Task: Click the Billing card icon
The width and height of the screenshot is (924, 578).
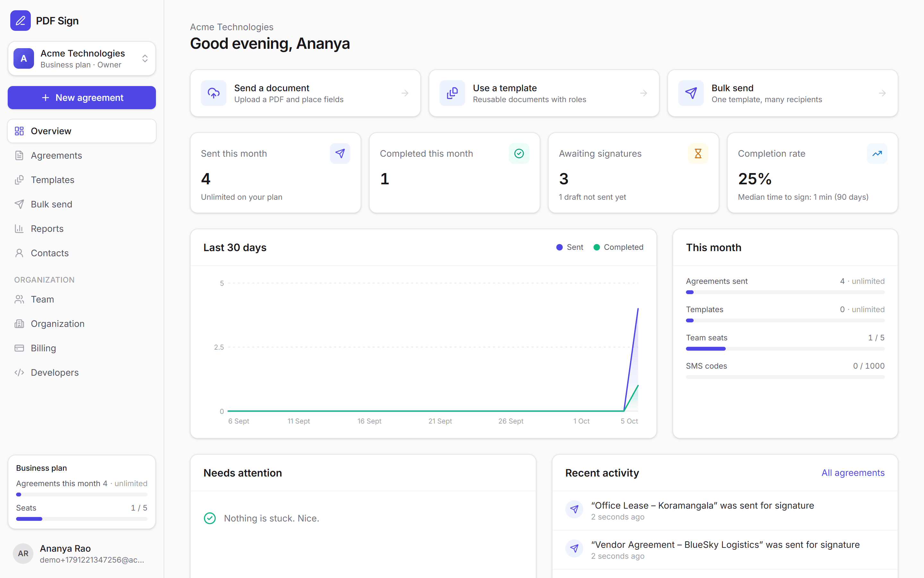Action: [x=19, y=348]
